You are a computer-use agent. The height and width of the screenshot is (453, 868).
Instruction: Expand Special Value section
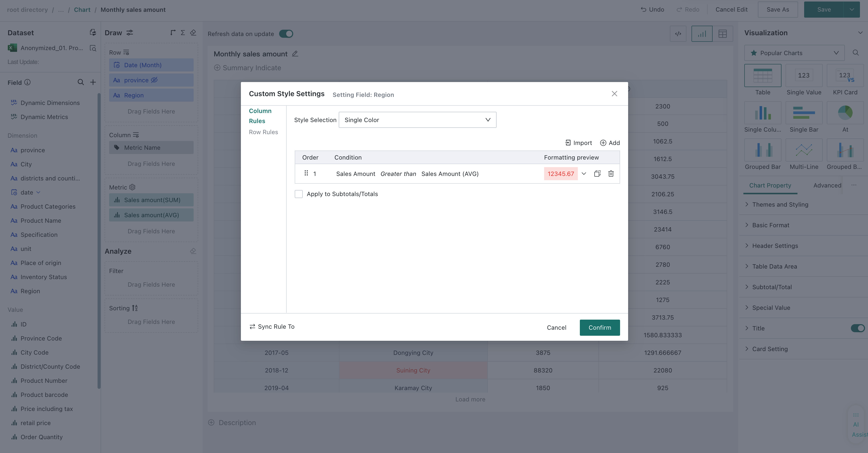pos(804,307)
